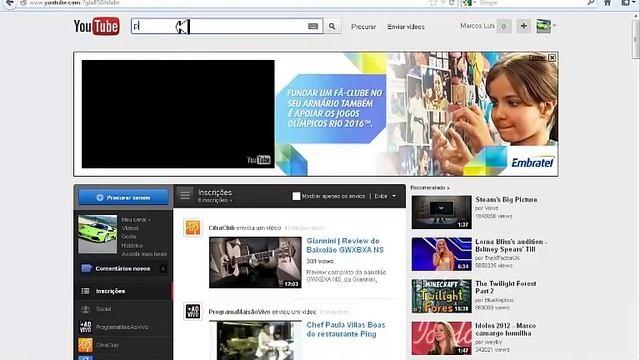Click the Inscrições list icon in sidebar
Image resolution: width=640 pixels, height=360 pixels.
[85, 291]
